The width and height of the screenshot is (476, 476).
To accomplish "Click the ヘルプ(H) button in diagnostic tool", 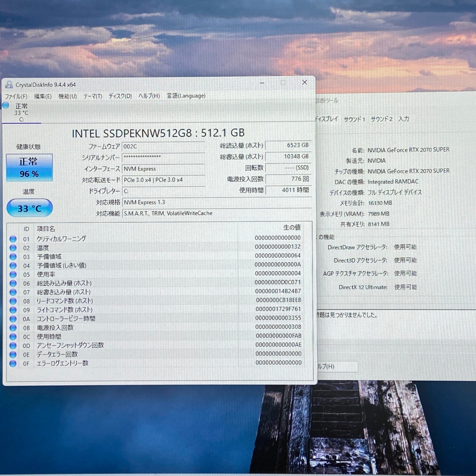I will coord(337,366).
